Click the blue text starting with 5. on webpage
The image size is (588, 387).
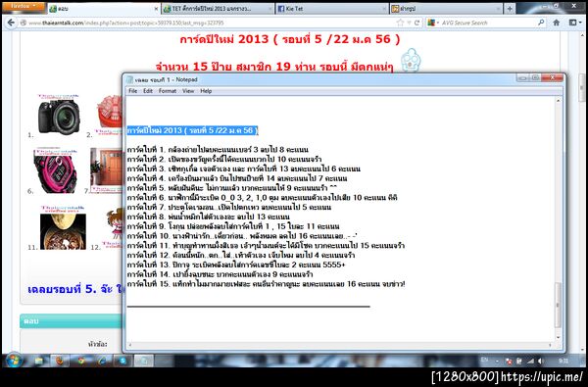(x=76, y=289)
